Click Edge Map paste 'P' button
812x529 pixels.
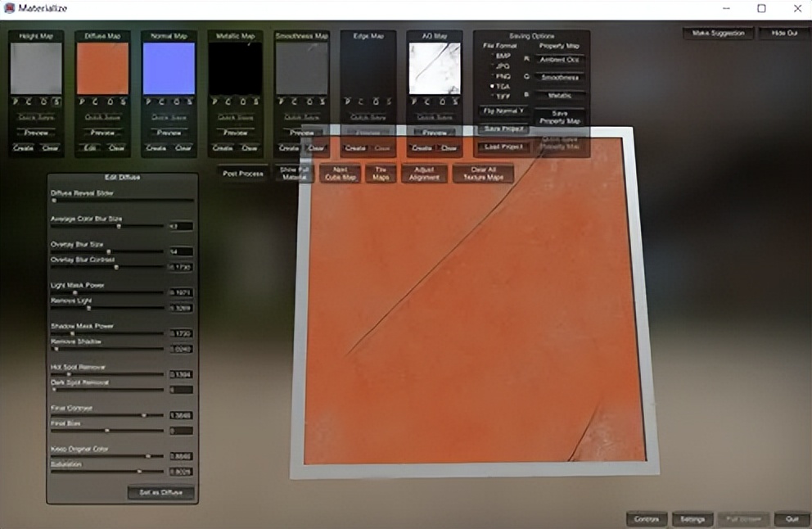pos(348,102)
